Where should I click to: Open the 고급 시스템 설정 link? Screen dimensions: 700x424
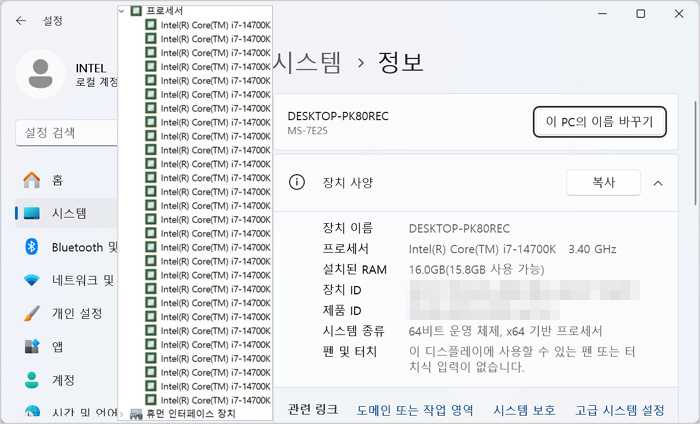[x=619, y=410]
